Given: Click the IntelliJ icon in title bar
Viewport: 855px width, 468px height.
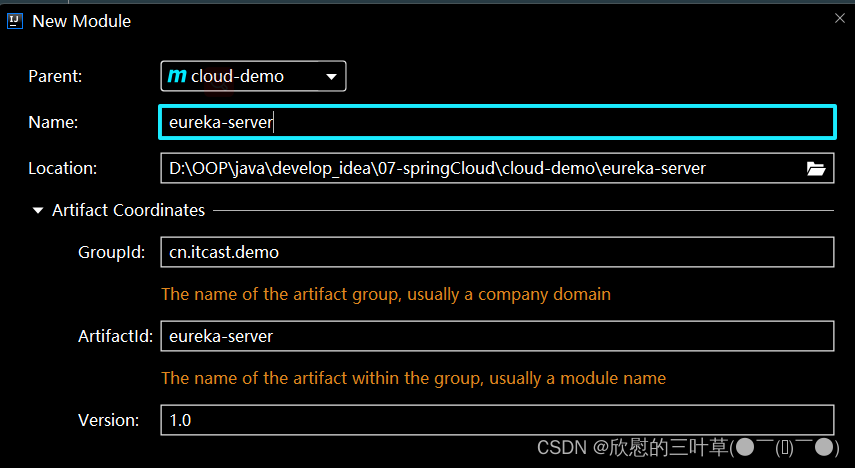Looking at the screenshot, I should pyautogui.click(x=15, y=21).
